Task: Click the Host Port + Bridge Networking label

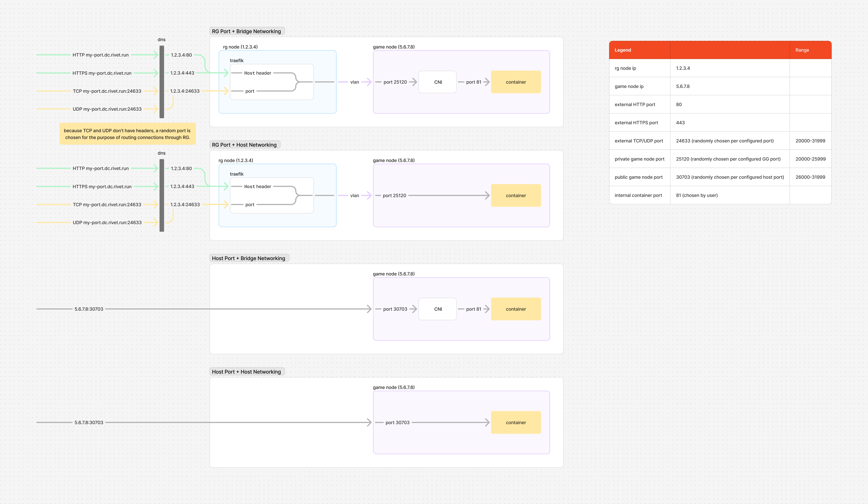Action: (249, 258)
